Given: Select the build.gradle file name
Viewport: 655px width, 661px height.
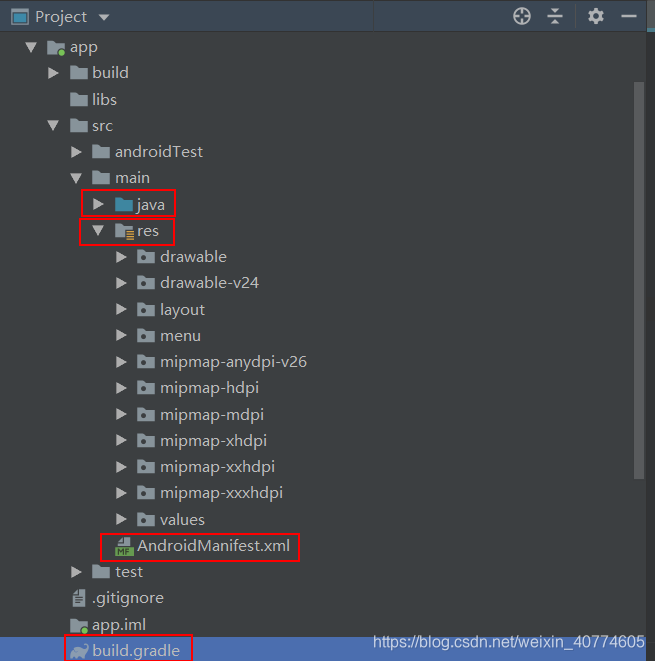Looking at the screenshot, I should coord(136,651).
